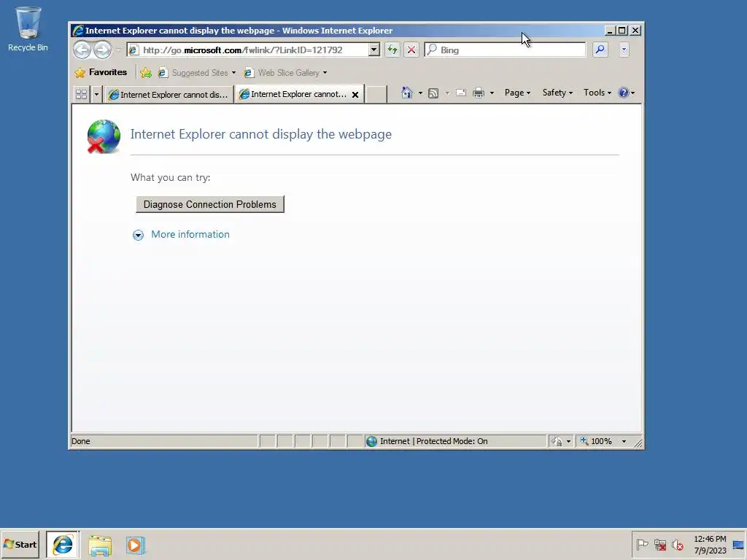This screenshot has height=560, width=747.
Task: Expand the More information section arrow
Action: [x=138, y=235]
